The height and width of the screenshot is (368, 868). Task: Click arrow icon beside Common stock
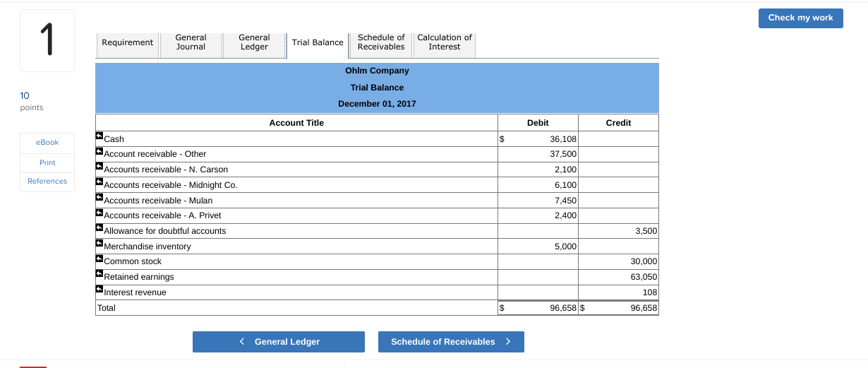pyautogui.click(x=100, y=258)
